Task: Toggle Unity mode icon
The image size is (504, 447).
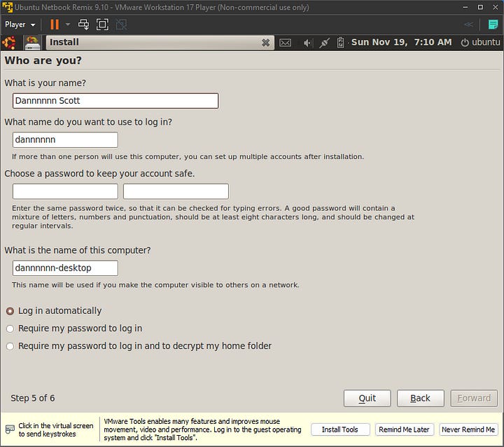Action: coord(121,25)
